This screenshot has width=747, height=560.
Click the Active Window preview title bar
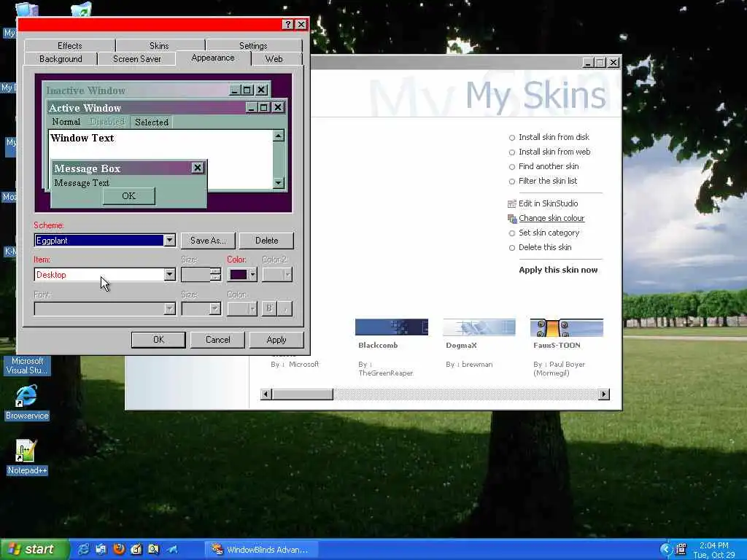point(147,108)
